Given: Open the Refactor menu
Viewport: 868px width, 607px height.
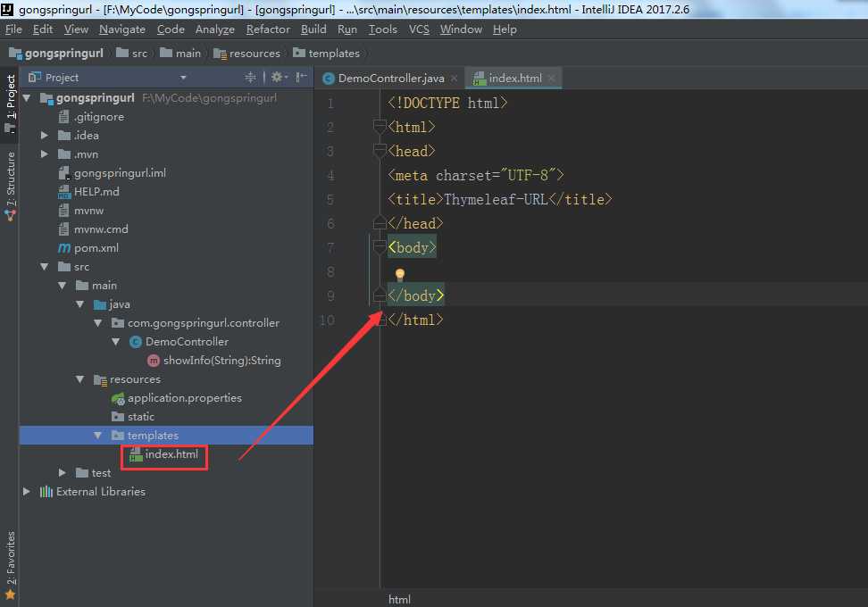Looking at the screenshot, I should tap(268, 29).
